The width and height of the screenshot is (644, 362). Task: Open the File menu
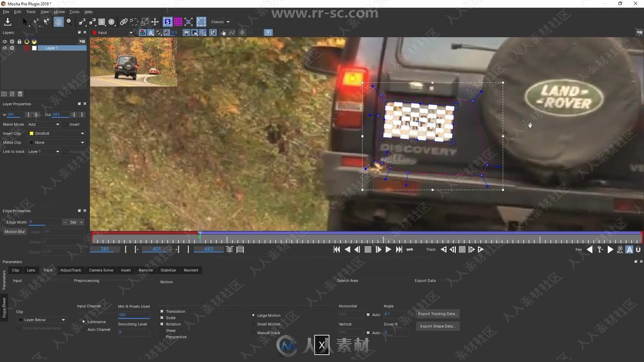[x=6, y=12]
